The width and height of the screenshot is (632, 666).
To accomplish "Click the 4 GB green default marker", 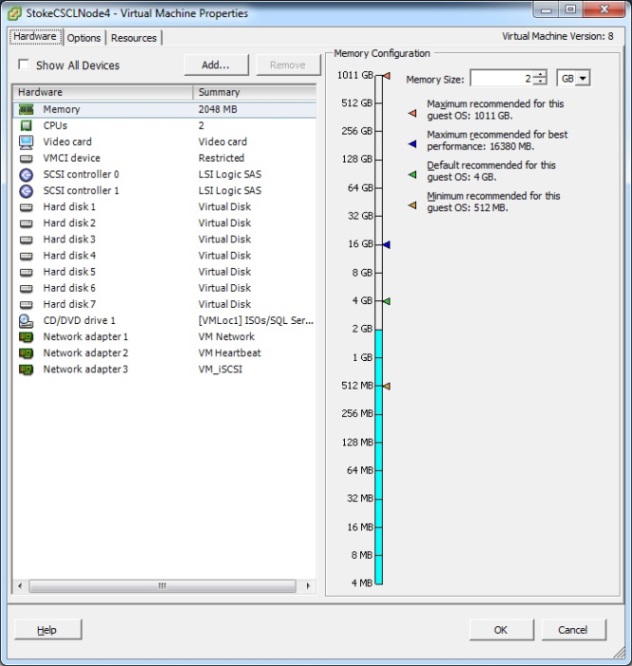I will pos(387,301).
